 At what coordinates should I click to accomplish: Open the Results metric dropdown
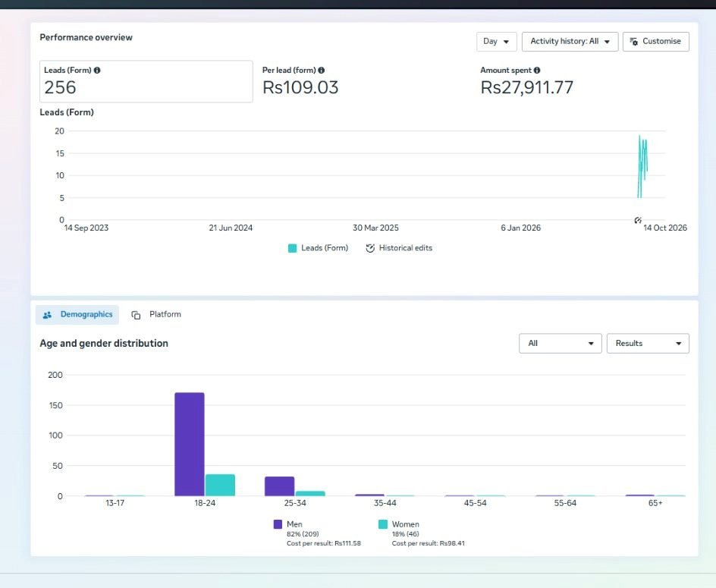click(648, 344)
